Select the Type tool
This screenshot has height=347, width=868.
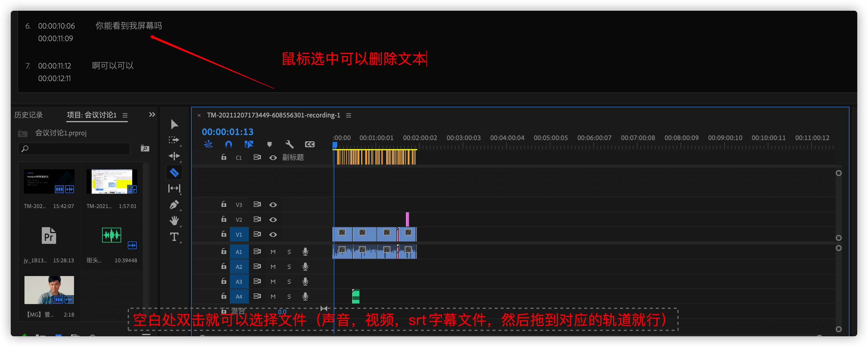click(x=174, y=237)
